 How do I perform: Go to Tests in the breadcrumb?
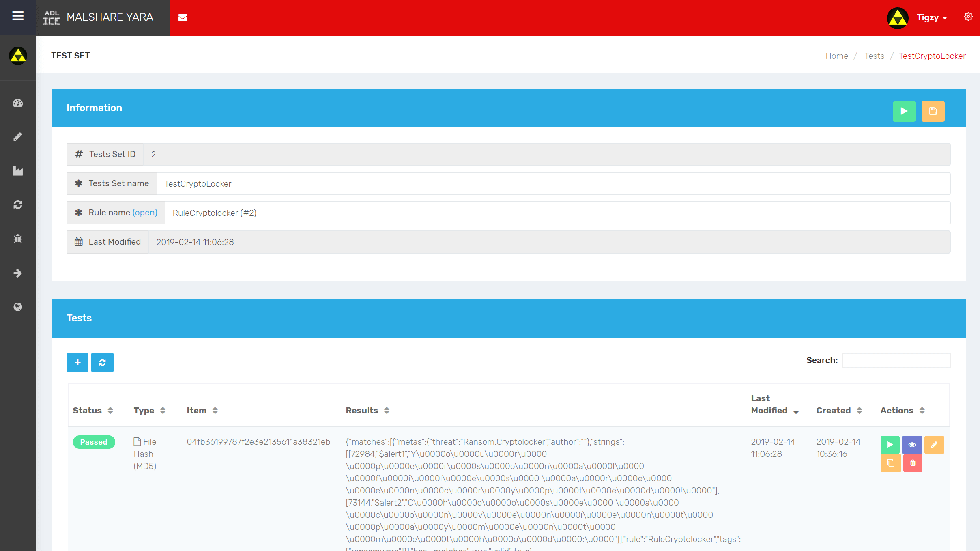tap(874, 56)
